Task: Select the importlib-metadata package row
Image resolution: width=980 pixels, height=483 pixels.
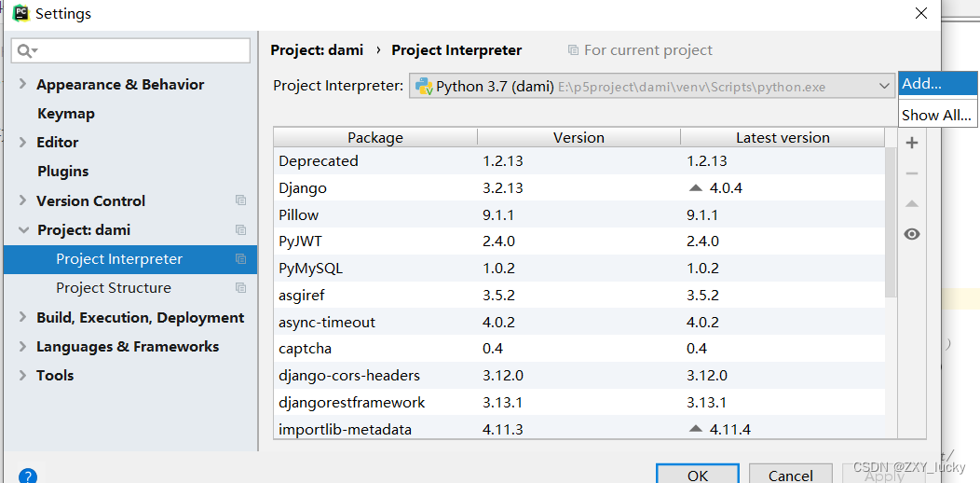Action: coord(578,429)
